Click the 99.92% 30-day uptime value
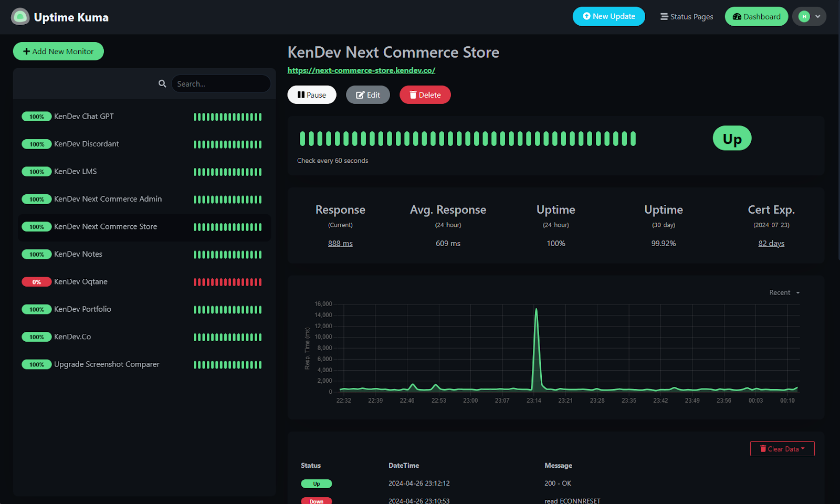 click(x=664, y=244)
